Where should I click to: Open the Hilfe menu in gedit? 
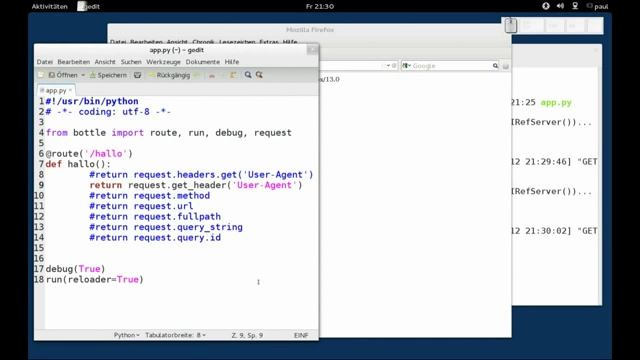232,62
